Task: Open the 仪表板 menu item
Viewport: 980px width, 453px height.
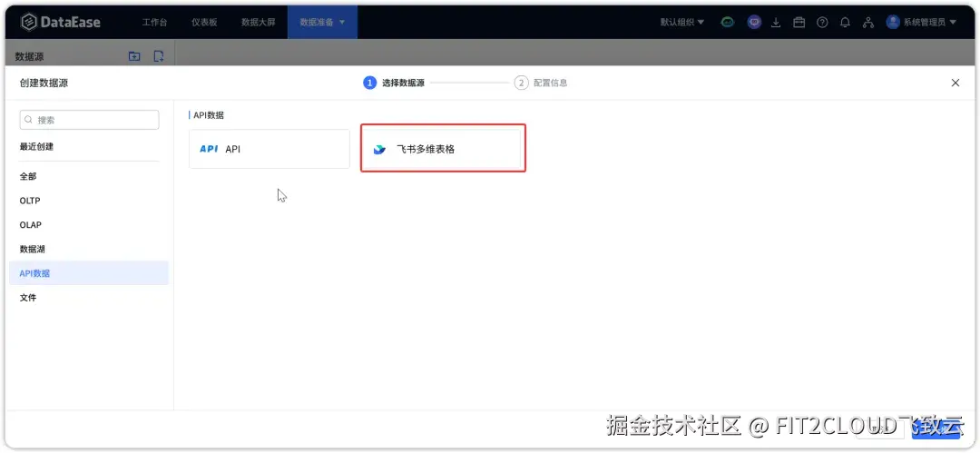Action: 204,23
